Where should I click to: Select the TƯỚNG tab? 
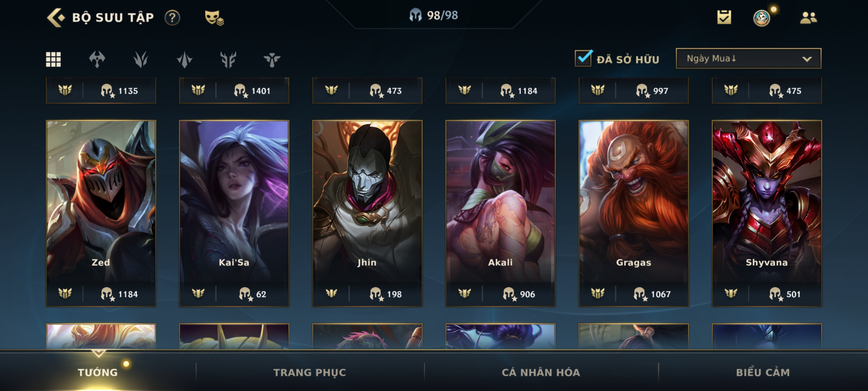click(x=98, y=372)
